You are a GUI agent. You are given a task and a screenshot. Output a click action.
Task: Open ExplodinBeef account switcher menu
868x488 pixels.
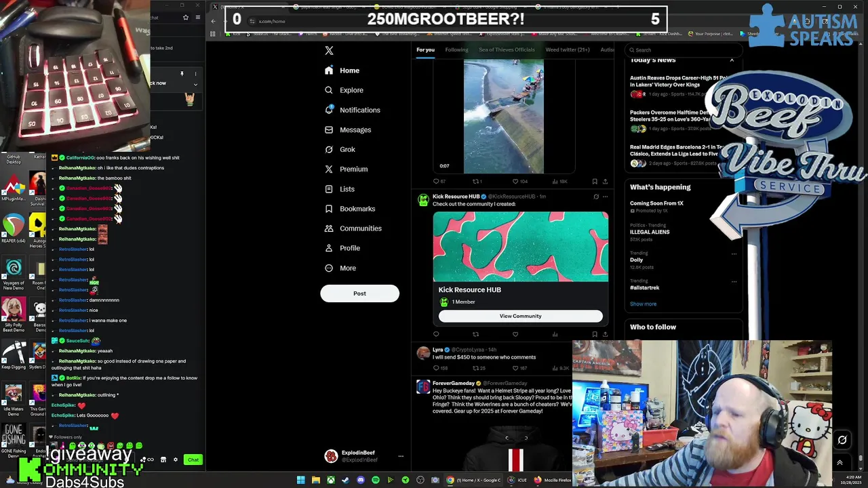[x=364, y=456]
